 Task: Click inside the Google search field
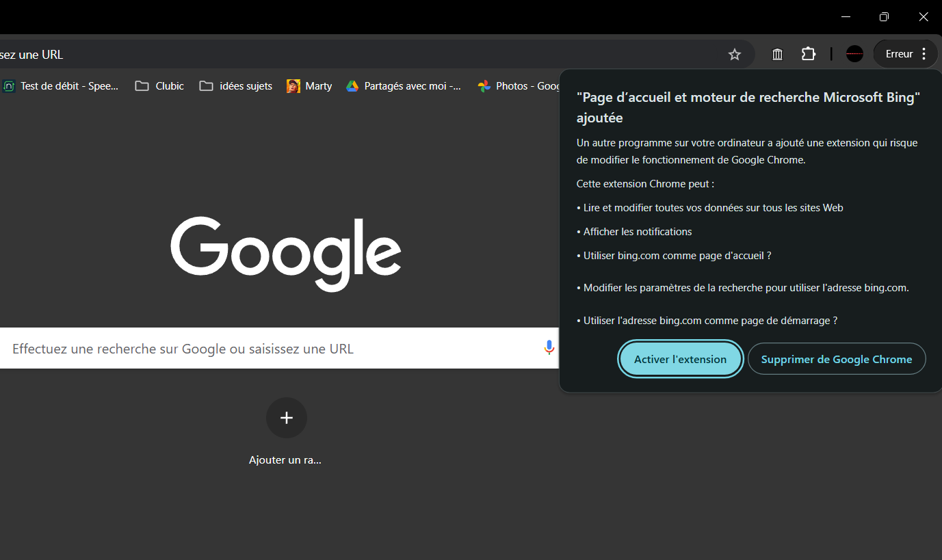click(274, 348)
